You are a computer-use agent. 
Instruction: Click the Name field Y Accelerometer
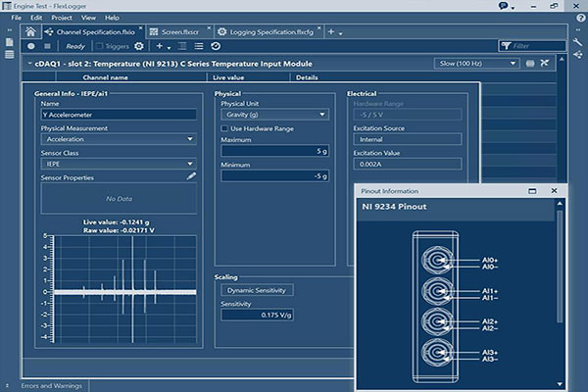[119, 115]
